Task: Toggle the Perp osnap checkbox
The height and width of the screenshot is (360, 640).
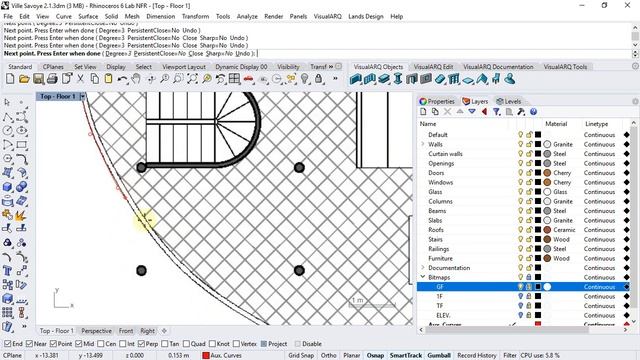Action: [141, 344]
